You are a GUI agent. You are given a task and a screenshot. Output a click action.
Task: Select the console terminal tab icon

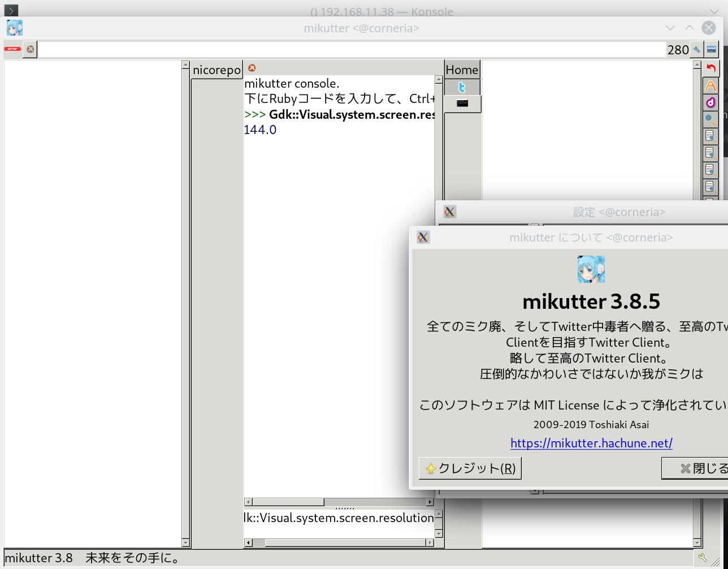(462, 104)
